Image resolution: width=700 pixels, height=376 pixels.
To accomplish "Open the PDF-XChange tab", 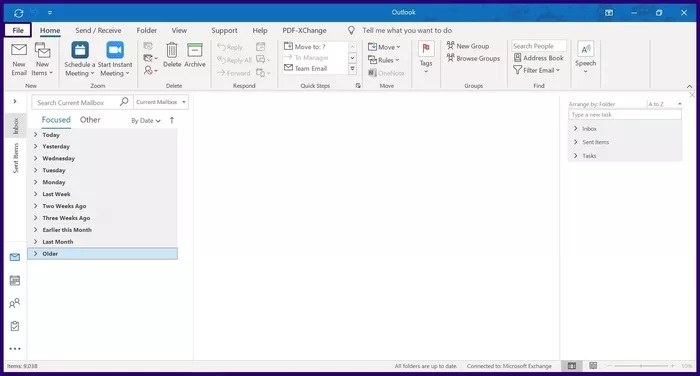I will tap(304, 30).
